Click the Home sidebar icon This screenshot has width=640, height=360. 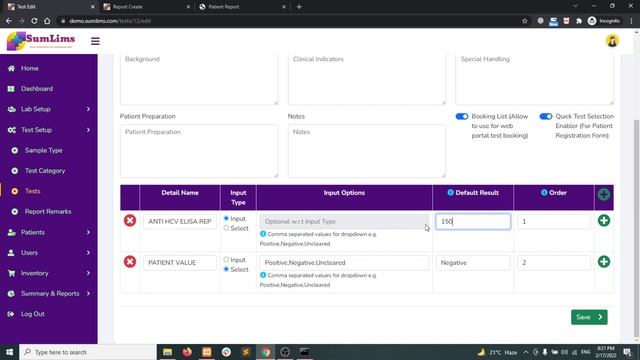(x=11, y=68)
